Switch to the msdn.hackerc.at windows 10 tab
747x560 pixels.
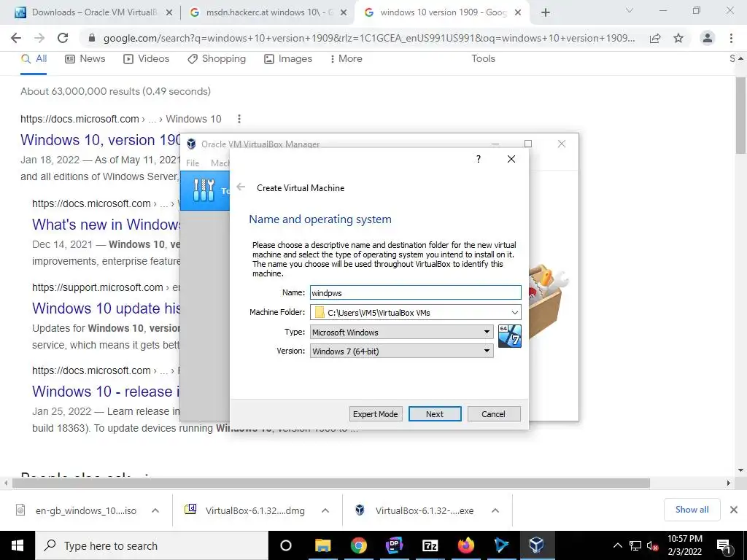[268, 12]
